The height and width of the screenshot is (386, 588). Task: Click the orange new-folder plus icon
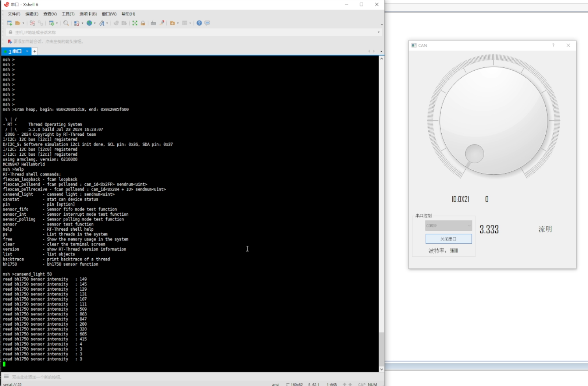pyautogui.click(x=172, y=23)
